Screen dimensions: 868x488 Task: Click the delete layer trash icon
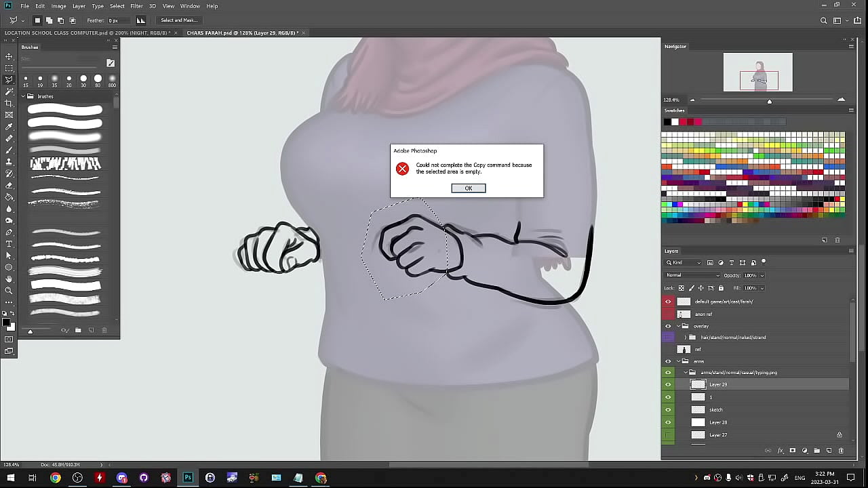click(841, 451)
